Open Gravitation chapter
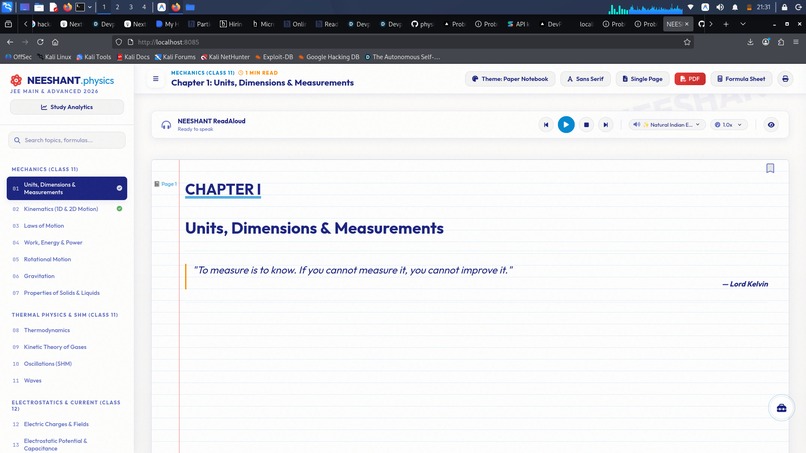Screen dimensions: 806x453 pos(67,276)
